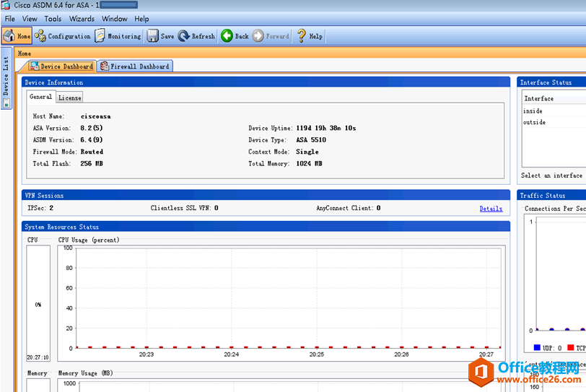Select the General tab in Device Information

click(40, 97)
